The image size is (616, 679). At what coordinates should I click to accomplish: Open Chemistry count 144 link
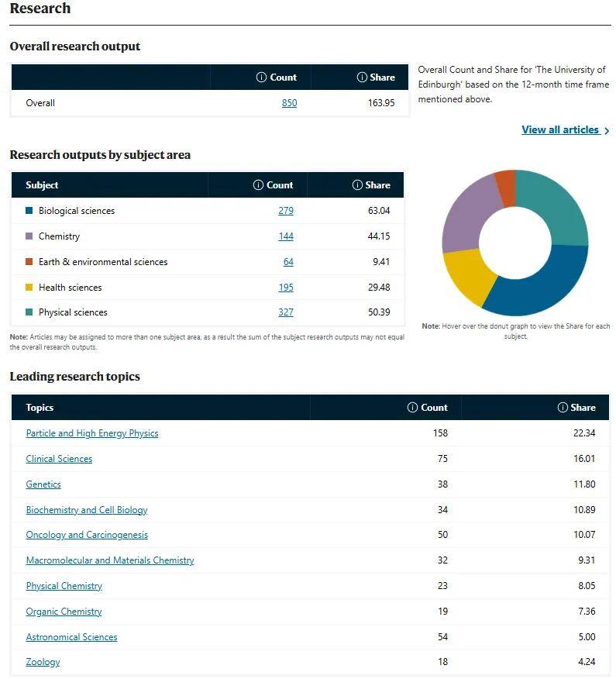pos(286,236)
